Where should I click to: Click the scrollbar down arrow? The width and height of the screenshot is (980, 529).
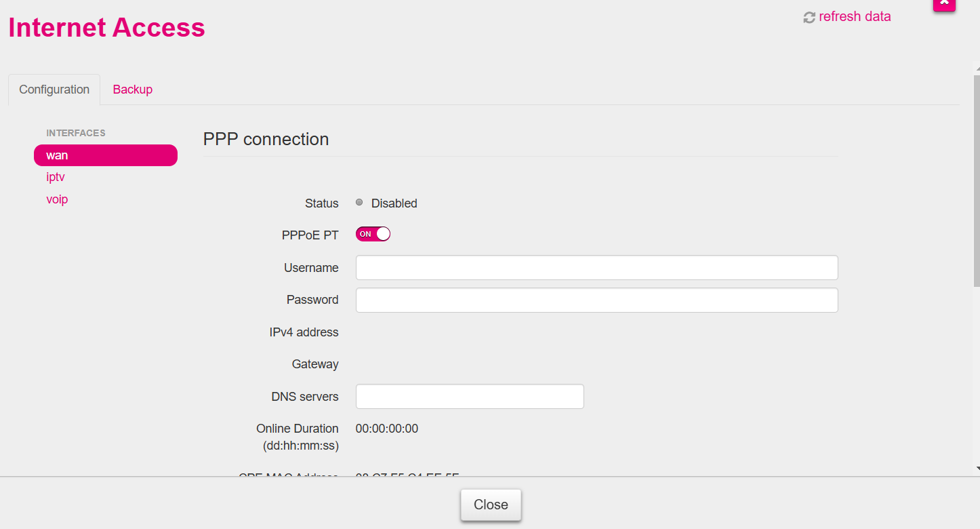(977, 468)
